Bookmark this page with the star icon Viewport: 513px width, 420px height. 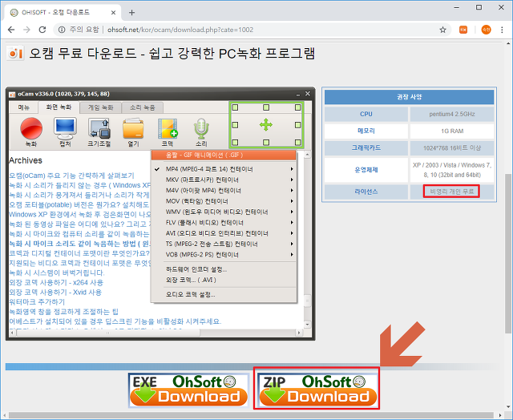point(442,30)
